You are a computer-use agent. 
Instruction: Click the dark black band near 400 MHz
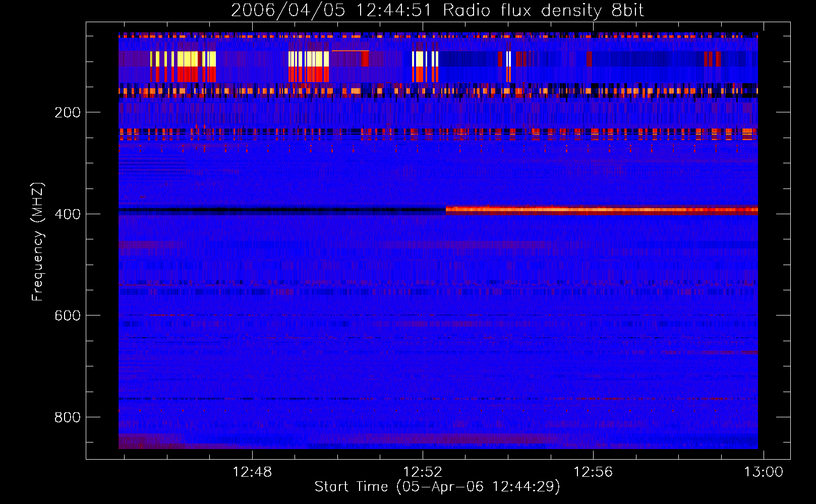(282, 210)
